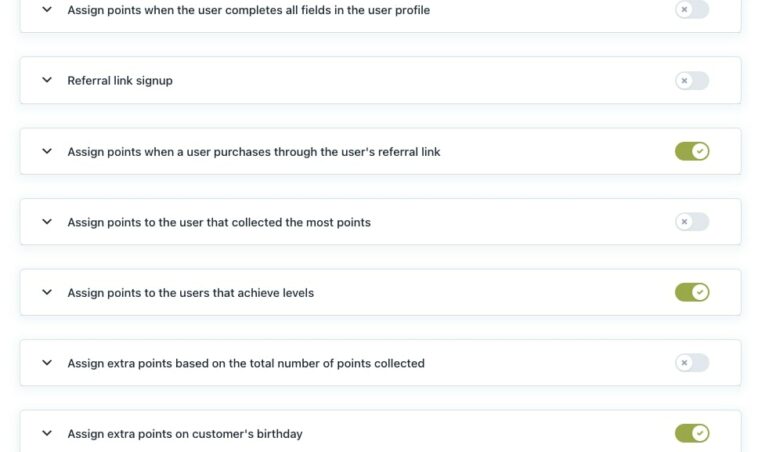Enable points for completing user profile fields
The width and height of the screenshot is (769, 452).
[691, 10]
